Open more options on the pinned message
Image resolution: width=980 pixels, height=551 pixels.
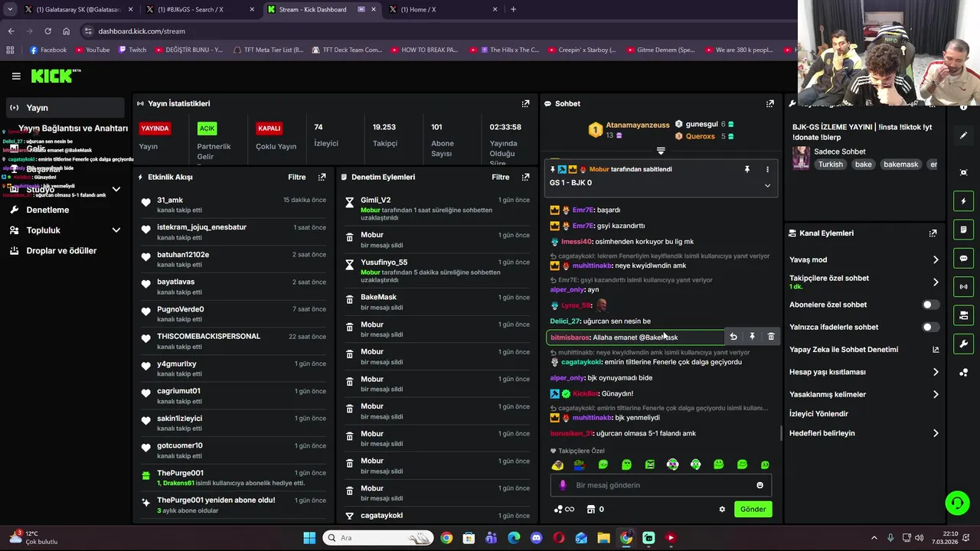point(767,169)
